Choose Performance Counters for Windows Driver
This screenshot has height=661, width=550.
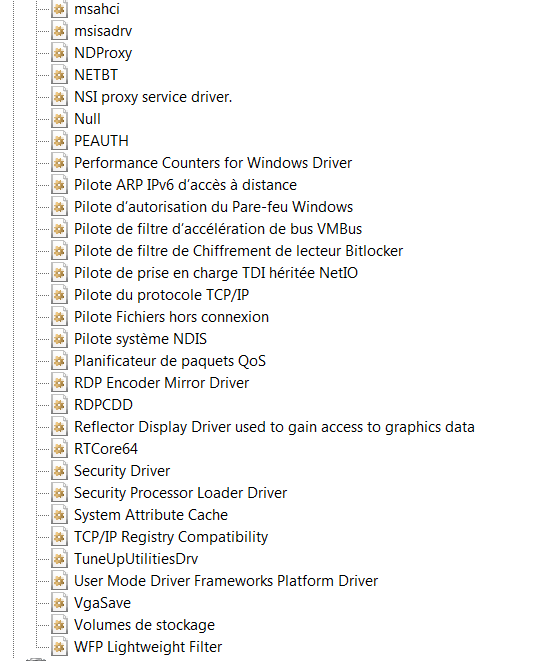[x=213, y=163]
